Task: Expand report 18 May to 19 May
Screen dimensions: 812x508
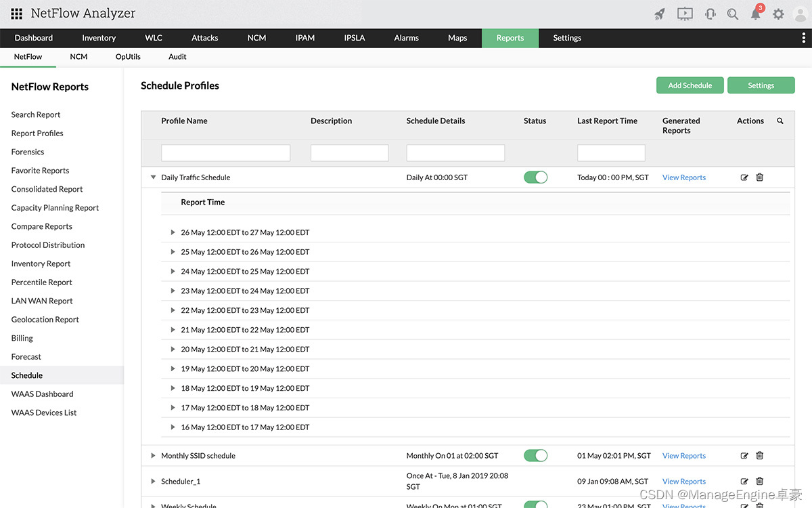Action: [173, 388]
